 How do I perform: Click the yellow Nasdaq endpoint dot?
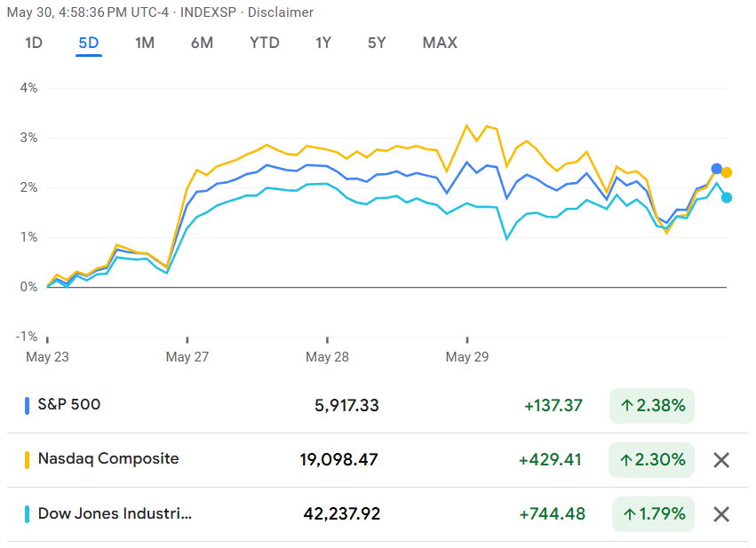tap(727, 172)
